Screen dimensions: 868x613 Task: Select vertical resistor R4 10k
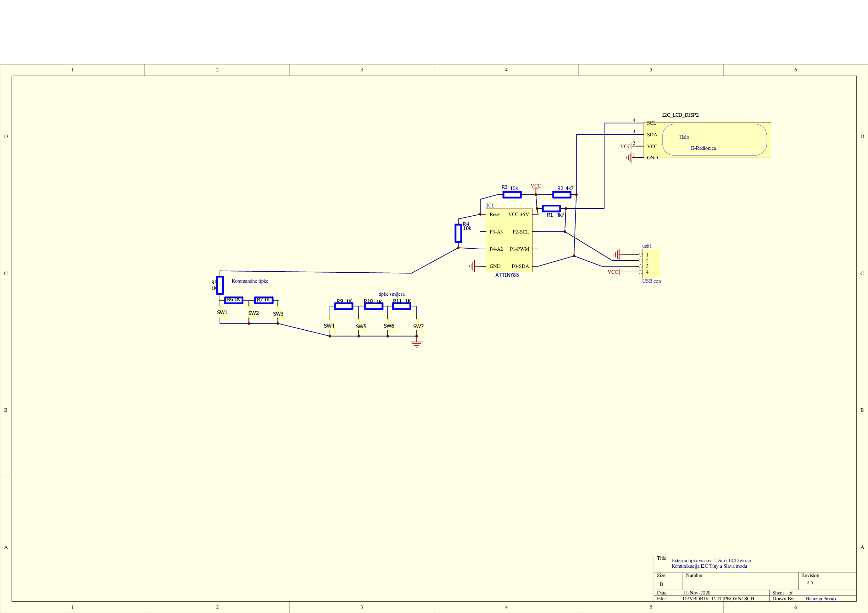point(458,233)
